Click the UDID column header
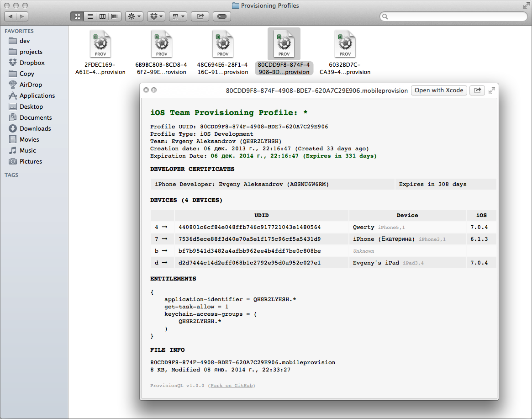Screen dimensions: 532x419 coord(261,215)
